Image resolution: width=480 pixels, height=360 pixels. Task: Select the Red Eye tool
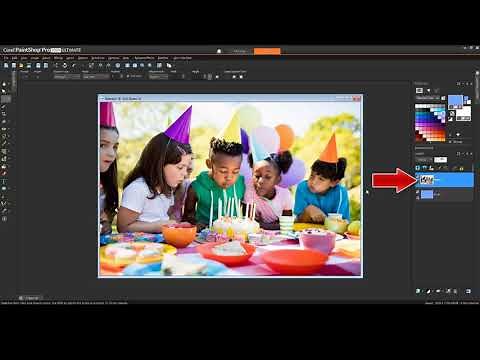coord(4,129)
